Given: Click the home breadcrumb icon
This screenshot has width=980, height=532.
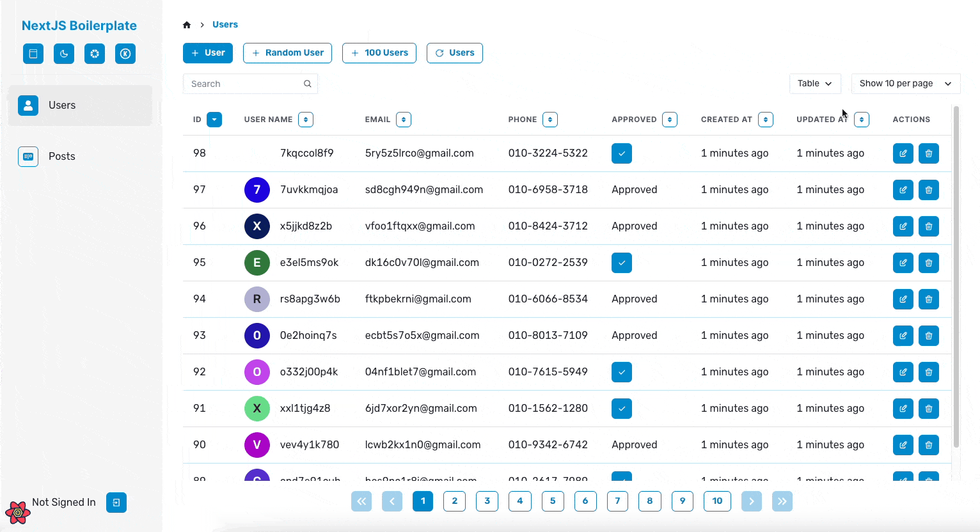Looking at the screenshot, I should [x=187, y=25].
